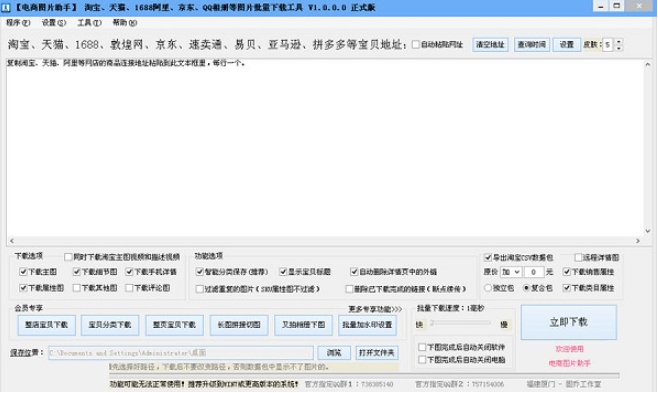Open the 批量加水印设置 dialog

(367, 325)
